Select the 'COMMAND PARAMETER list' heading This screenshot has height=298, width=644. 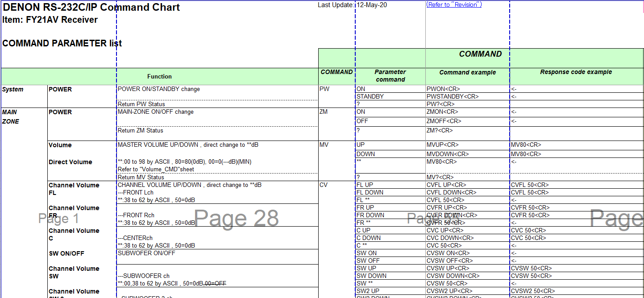tap(62, 43)
